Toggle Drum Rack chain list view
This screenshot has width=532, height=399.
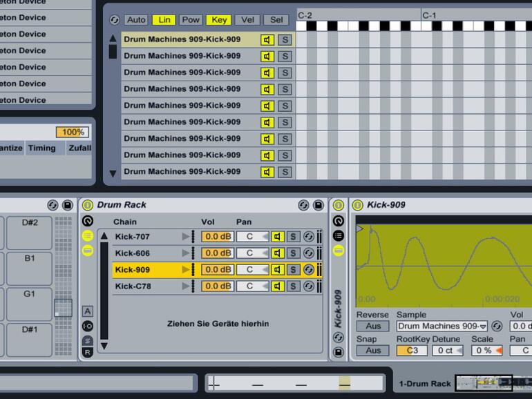click(88, 235)
